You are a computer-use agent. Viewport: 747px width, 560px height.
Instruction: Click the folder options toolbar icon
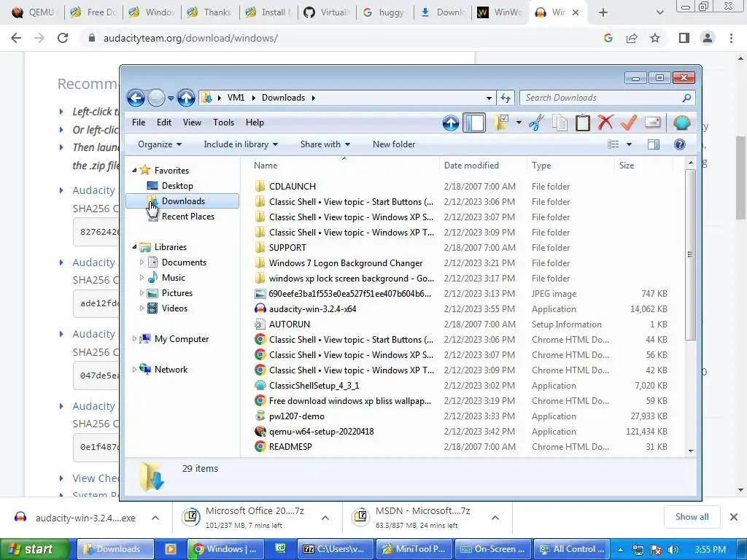click(x=501, y=122)
